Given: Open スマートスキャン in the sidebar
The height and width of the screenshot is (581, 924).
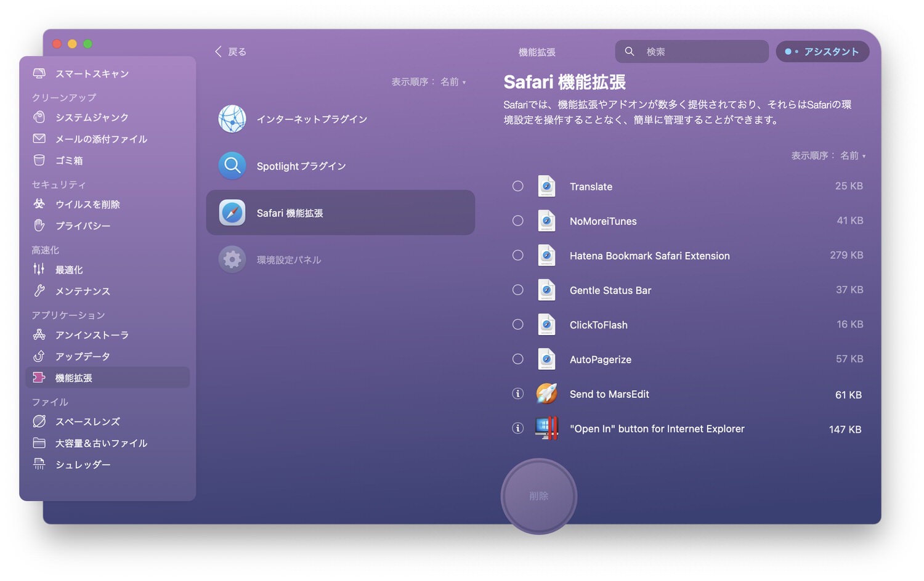Looking at the screenshot, I should (108, 73).
